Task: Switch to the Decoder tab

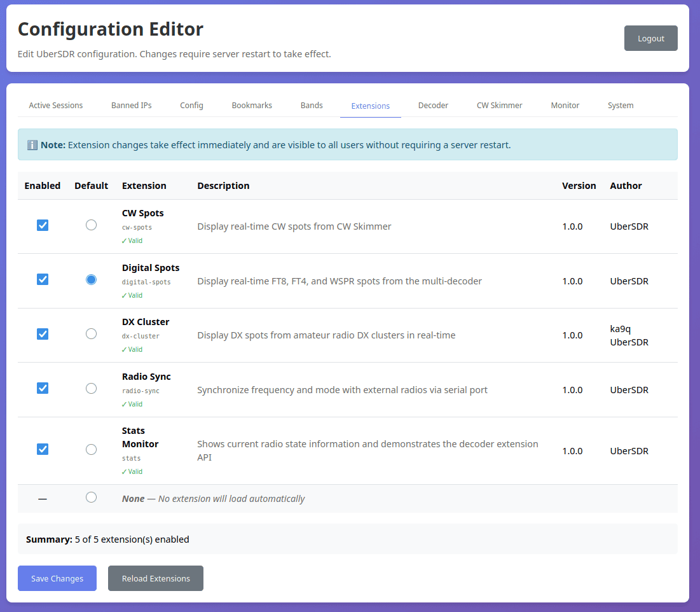Action: 433,105
